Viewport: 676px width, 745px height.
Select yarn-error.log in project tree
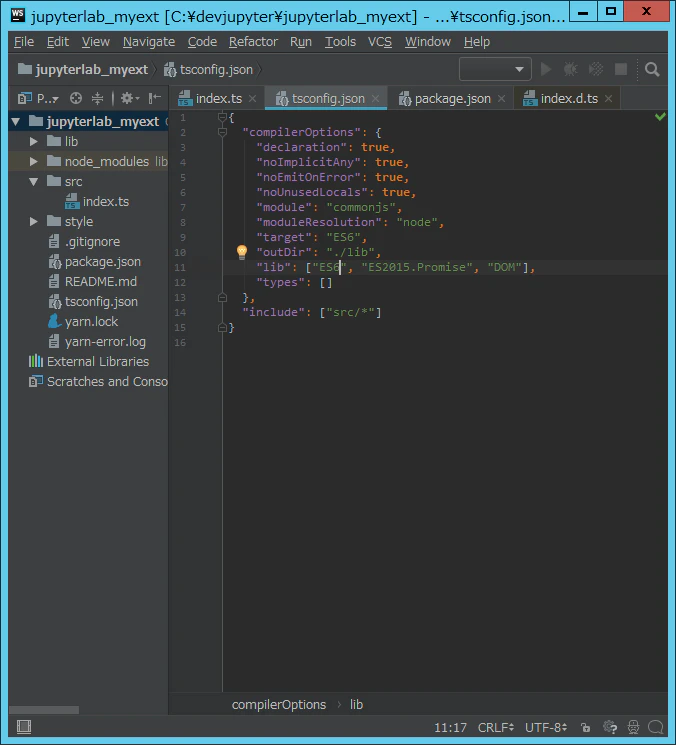(97, 341)
